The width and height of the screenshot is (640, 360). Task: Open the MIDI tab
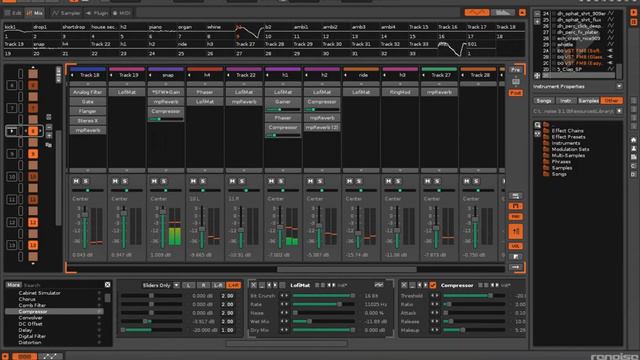(122, 13)
